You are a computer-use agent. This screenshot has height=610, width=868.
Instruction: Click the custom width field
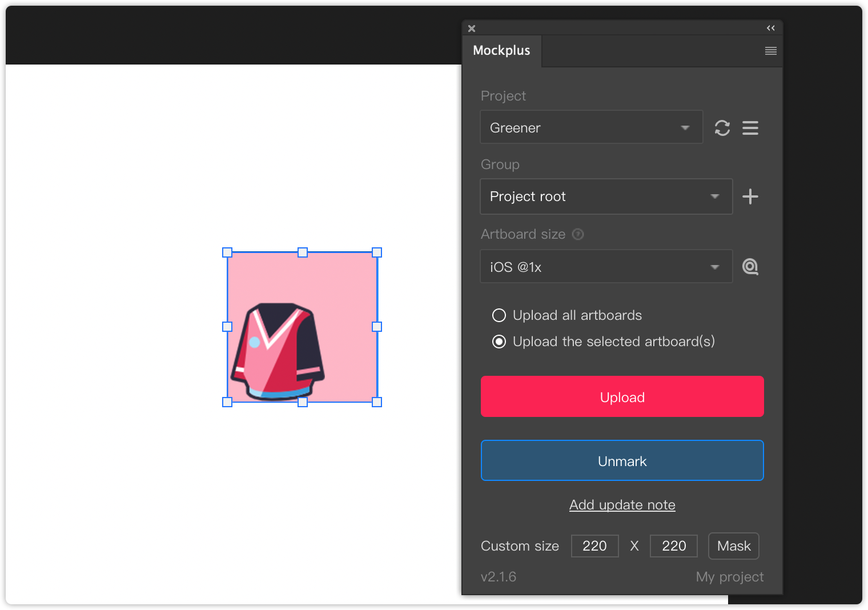pyautogui.click(x=595, y=546)
